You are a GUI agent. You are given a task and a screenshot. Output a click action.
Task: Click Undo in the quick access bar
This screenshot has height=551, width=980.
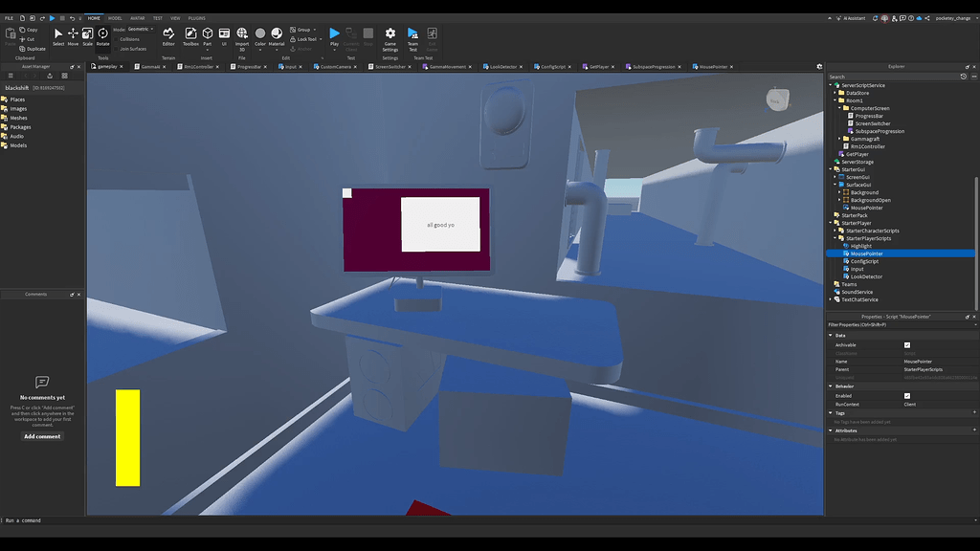click(72, 18)
